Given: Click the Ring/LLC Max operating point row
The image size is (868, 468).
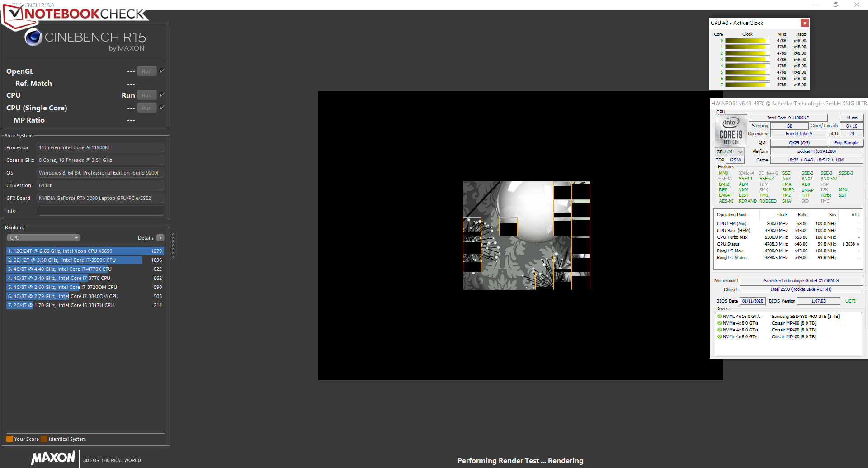Looking at the screenshot, I should (788, 251).
